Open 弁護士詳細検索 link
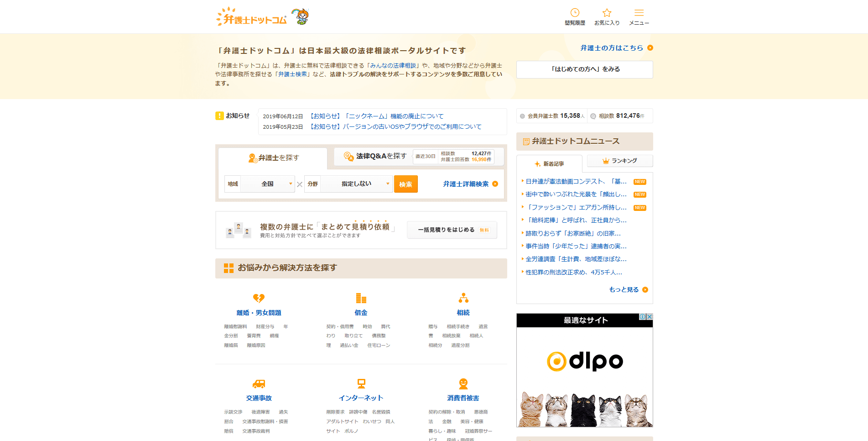Image resolution: width=868 pixels, height=441 pixels. [x=466, y=184]
